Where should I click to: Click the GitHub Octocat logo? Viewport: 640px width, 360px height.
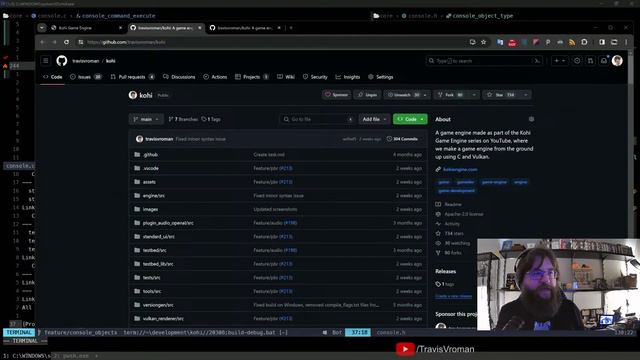point(62,61)
